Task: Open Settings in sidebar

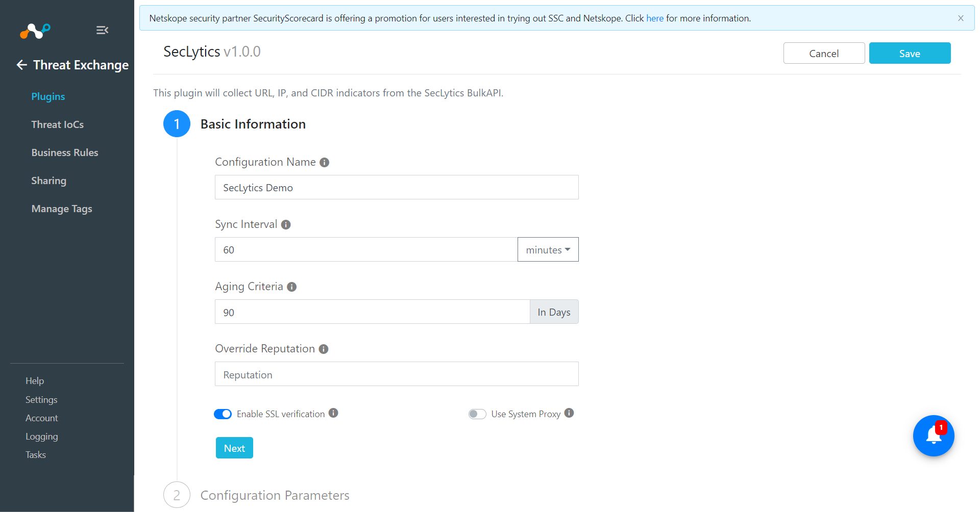Action: click(41, 400)
